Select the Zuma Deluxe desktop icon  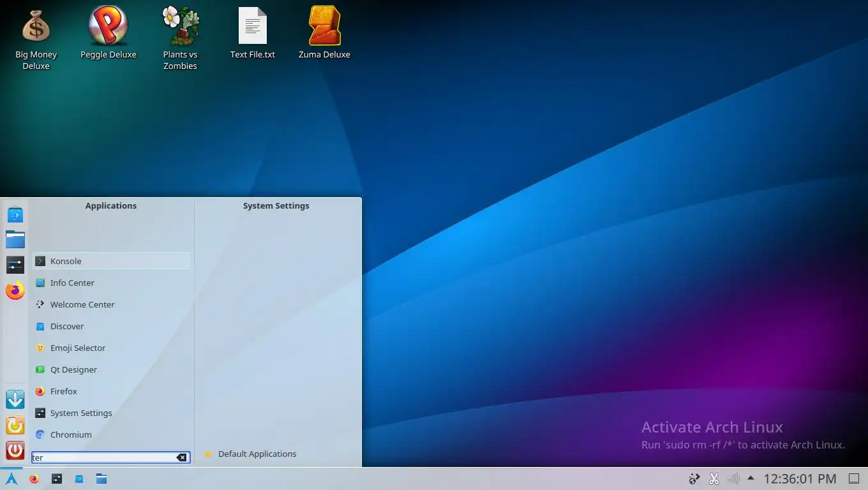(x=324, y=33)
